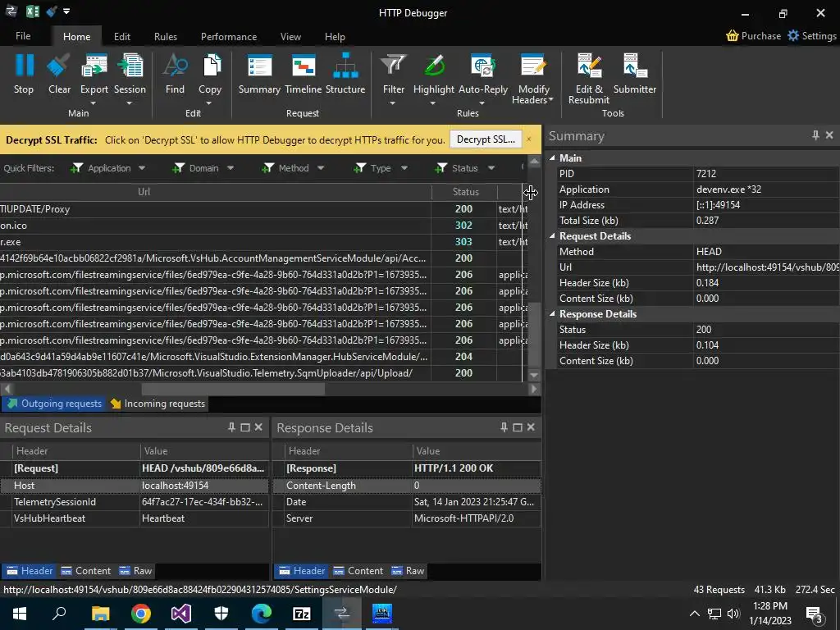The width and height of the screenshot is (840, 630).
Task: Open the File menu
Action: coord(23,36)
